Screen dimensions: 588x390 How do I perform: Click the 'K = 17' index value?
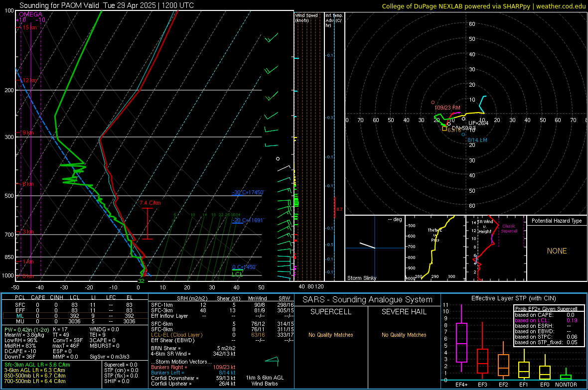[60, 329]
